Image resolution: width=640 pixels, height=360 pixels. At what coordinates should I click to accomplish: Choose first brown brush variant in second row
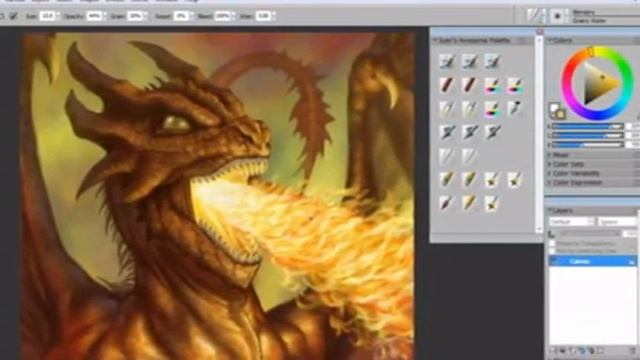pos(447,85)
